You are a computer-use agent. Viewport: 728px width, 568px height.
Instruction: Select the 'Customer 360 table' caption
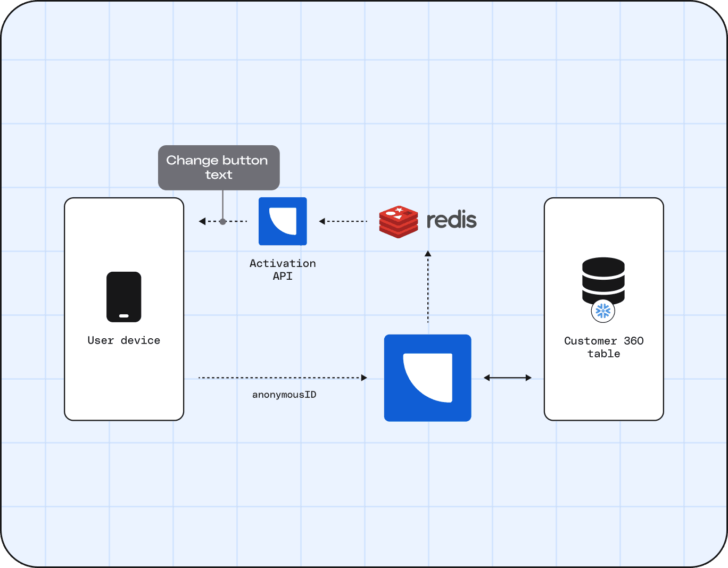[603, 347]
